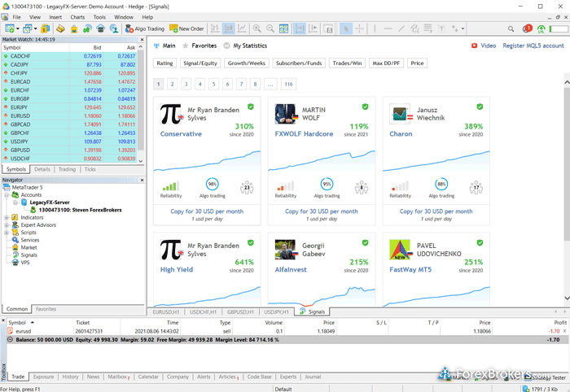Collapse the Balance summary row toggle
The width and height of the screenshot is (570, 392).
[10, 340]
